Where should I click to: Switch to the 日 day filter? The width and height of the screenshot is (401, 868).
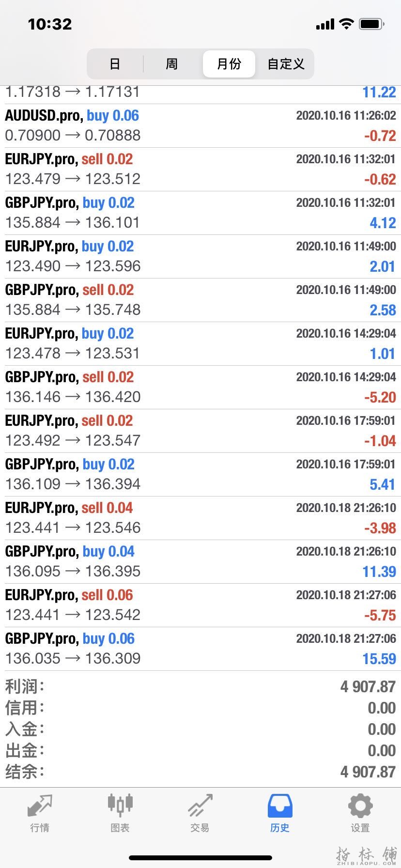[x=115, y=64]
